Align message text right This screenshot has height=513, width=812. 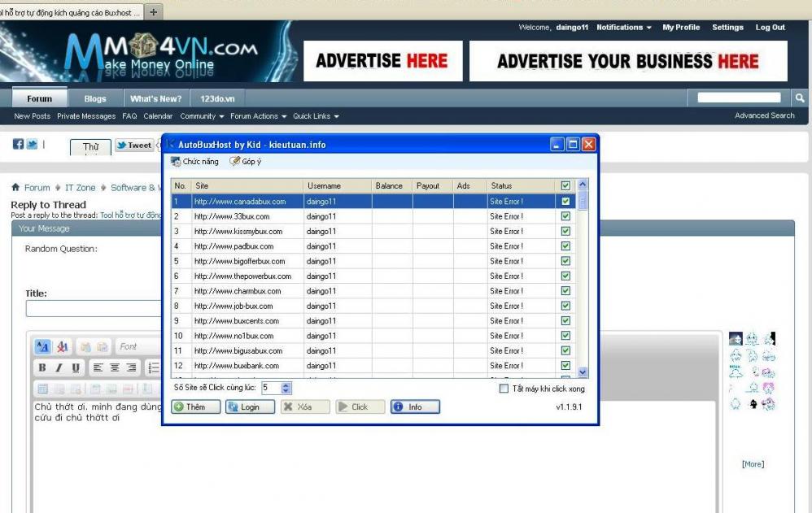pos(131,367)
